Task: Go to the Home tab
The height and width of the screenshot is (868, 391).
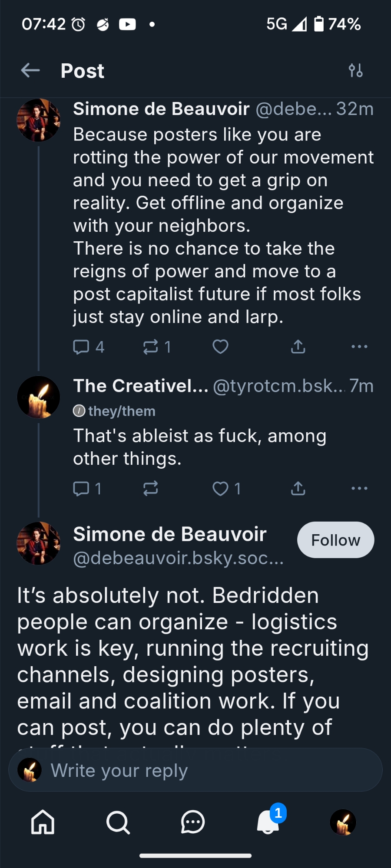Action: [x=43, y=822]
